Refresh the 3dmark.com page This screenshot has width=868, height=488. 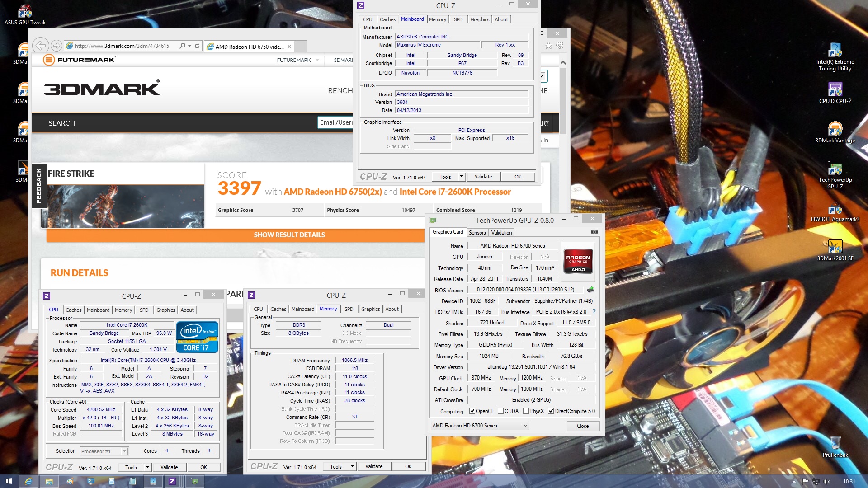point(197,46)
